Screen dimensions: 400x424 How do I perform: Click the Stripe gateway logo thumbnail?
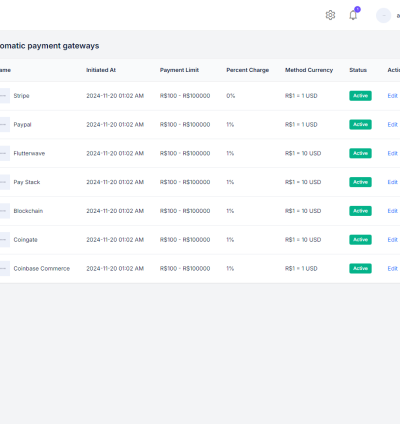(4, 96)
